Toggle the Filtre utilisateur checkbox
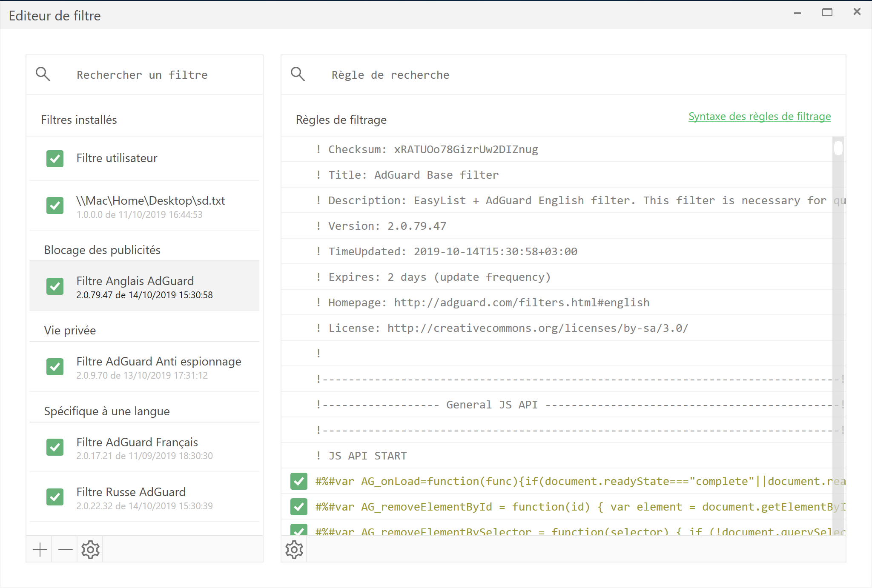 pos(55,158)
